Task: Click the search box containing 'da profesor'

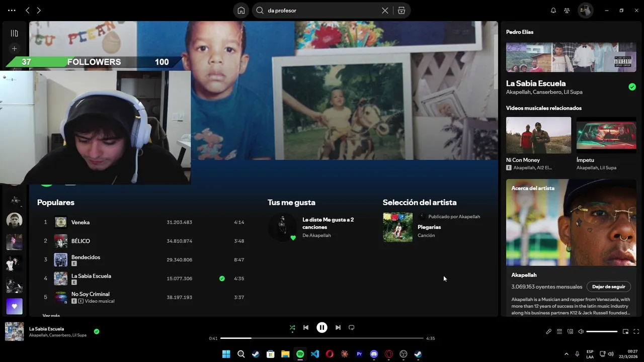Action: pyautogui.click(x=322, y=11)
